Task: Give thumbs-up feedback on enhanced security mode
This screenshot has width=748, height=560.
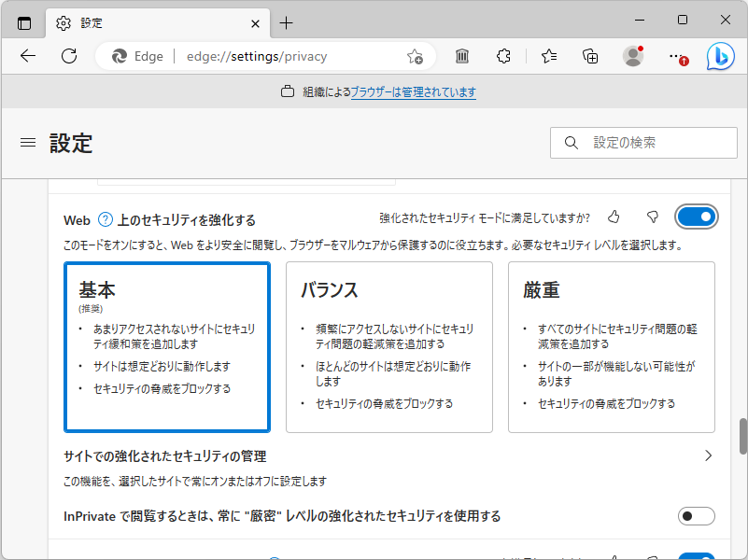Action: [x=613, y=217]
